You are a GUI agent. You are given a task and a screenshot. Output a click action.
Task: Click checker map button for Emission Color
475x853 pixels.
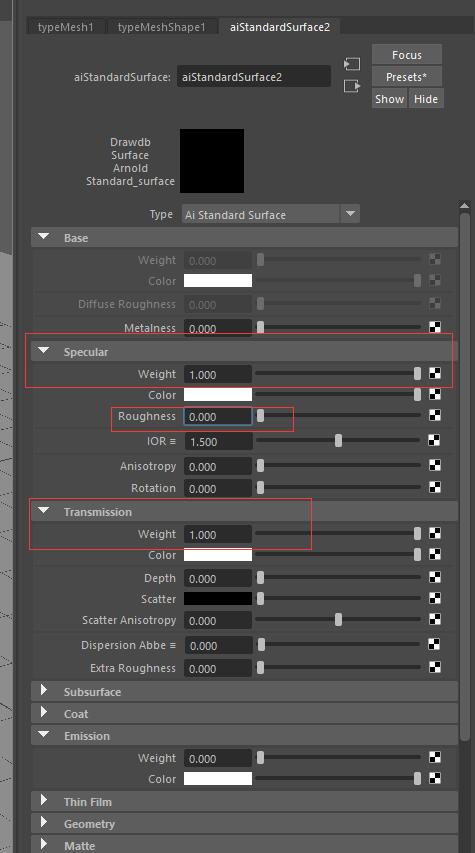(x=435, y=778)
